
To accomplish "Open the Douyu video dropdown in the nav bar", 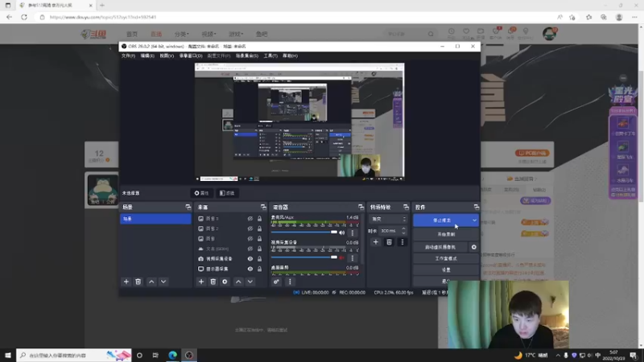I will click(208, 34).
